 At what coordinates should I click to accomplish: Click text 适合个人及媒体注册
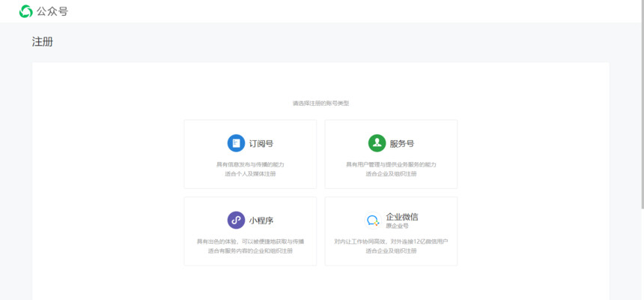(251, 174)
